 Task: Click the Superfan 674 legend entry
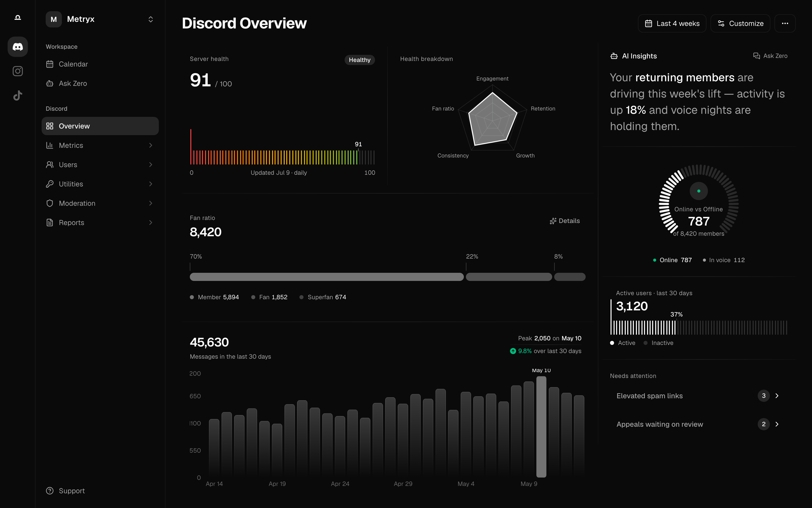point(323,297)
